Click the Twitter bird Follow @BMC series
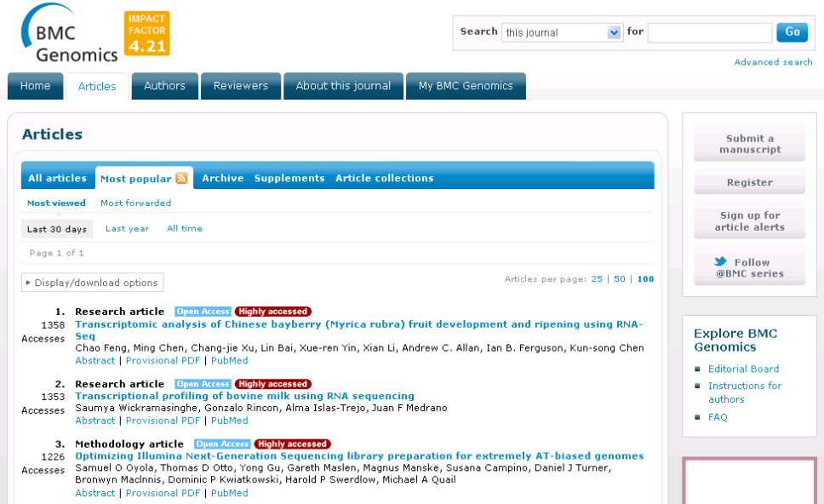824x504 pixels. tap(749, 267)
